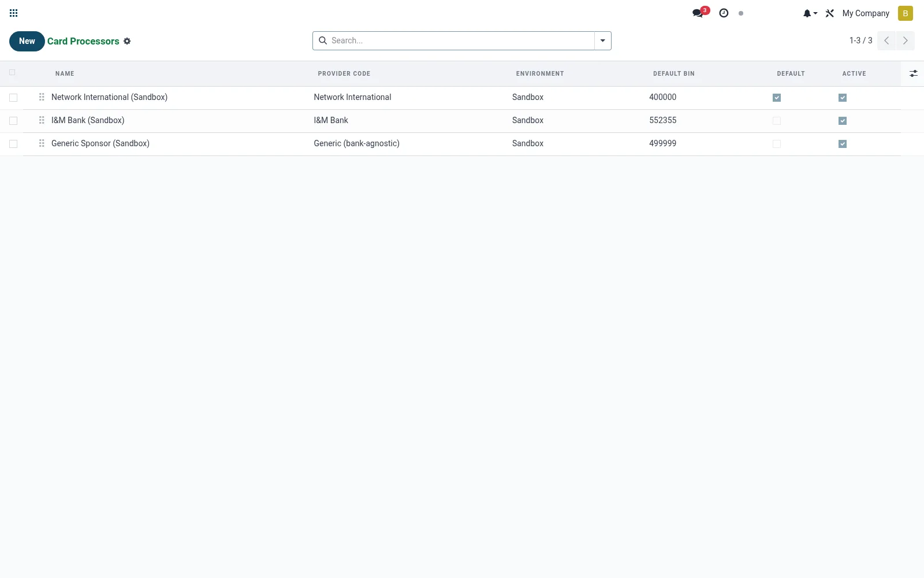Click the notification bell icon
Viewport: 924px width, 578px height.
pos(807,13)
